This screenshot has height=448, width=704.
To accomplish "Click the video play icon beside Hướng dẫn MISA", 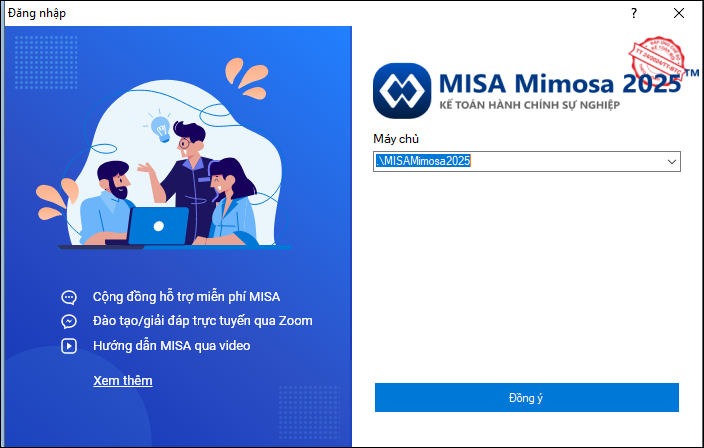I will (x=69, y=346).
